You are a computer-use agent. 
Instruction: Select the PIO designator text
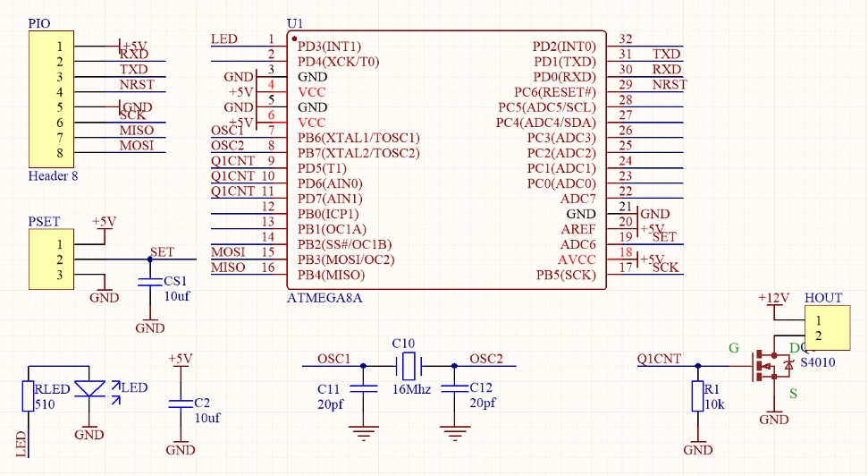pyautogui.click(x=39, y=23)
